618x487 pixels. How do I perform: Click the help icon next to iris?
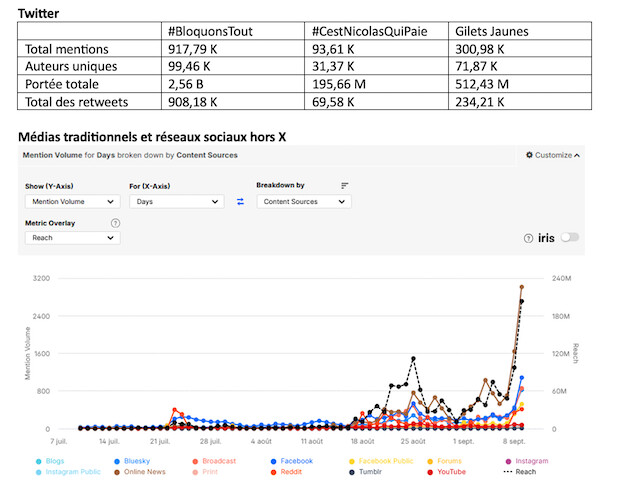tap(529, 238)
